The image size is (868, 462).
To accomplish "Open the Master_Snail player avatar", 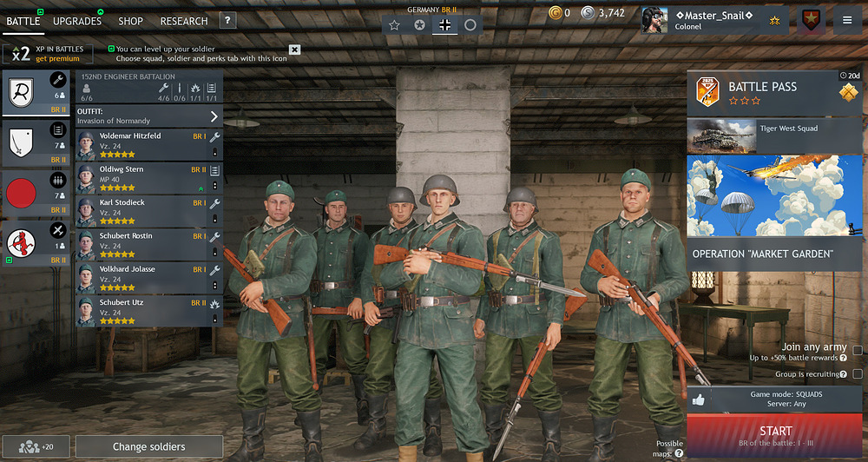I will [x=654, y=21].
